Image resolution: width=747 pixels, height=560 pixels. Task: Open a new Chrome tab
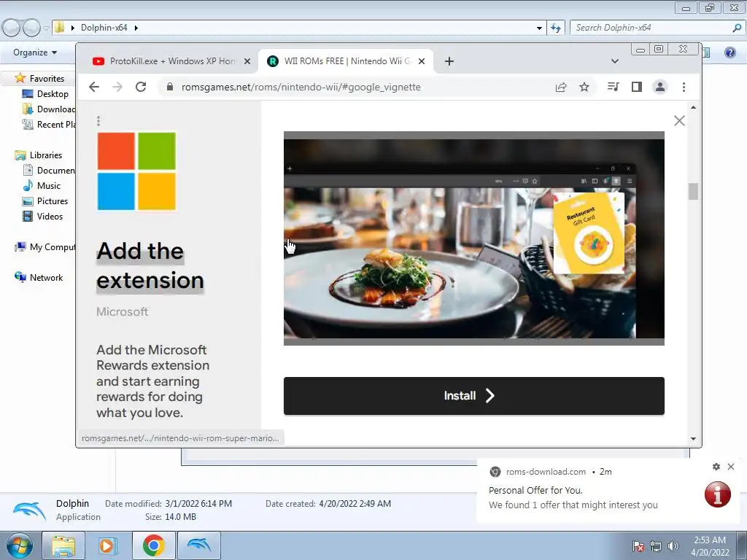(x=449, y=61)
